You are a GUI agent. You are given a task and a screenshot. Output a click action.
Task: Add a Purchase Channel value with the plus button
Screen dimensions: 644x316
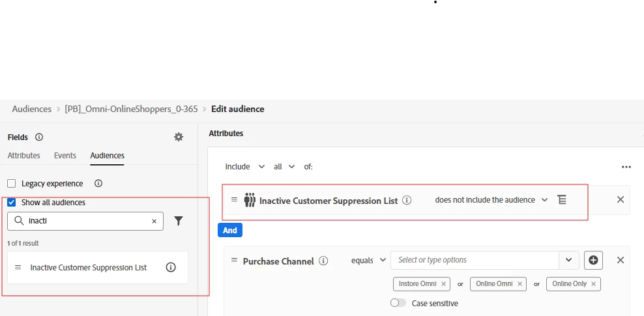coord(593,260)
